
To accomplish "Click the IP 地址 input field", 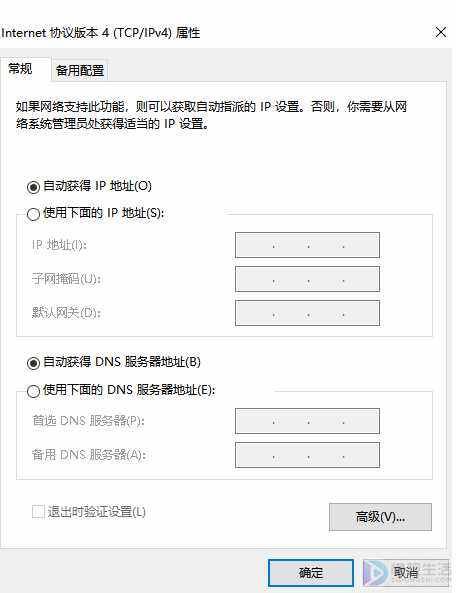I will coord(307,245).
